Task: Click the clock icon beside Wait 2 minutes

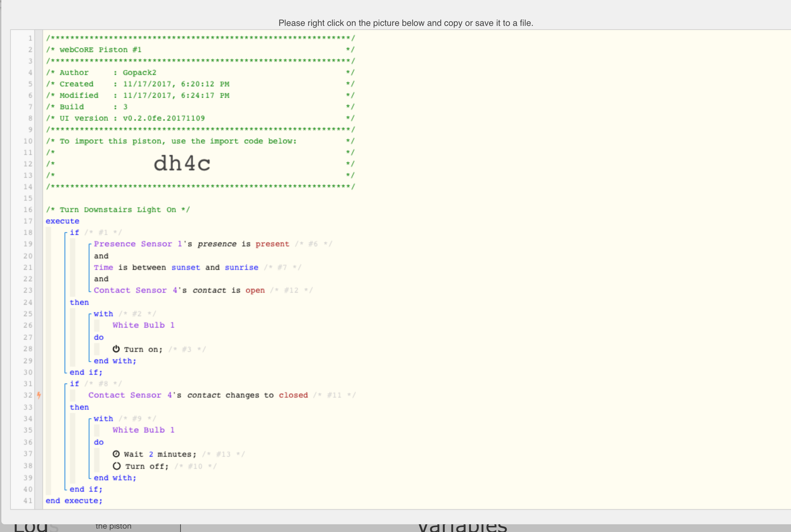Action: (116, 454)
